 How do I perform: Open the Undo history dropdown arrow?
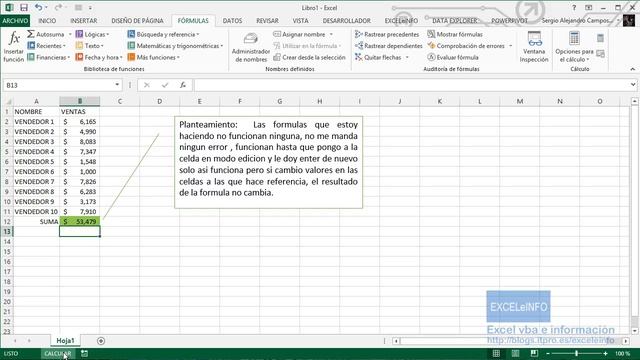point(46,7)
